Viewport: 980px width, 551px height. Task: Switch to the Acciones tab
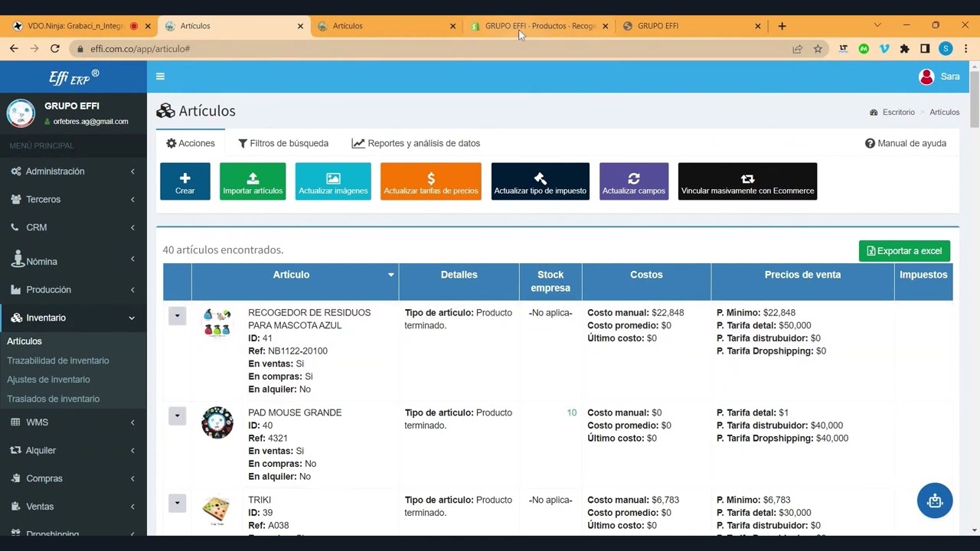[x=191, y=143]
